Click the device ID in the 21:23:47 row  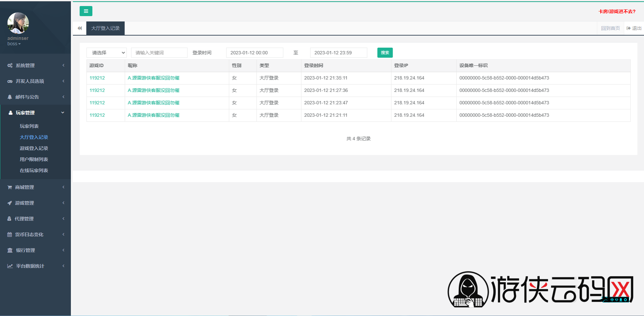point(504,103)
